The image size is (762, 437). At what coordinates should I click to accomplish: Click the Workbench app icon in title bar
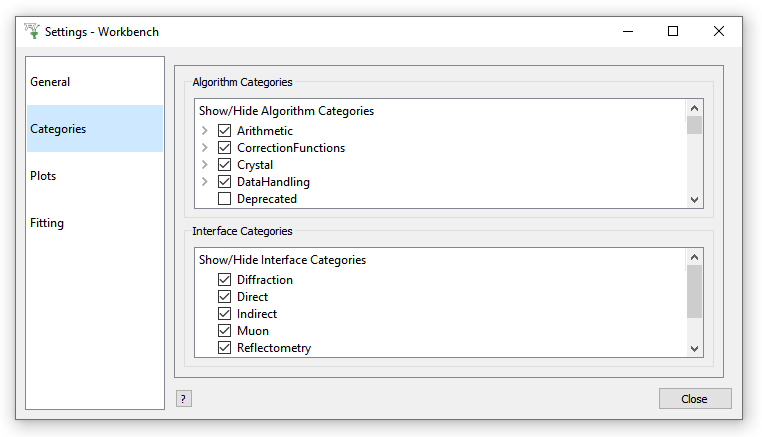pos(31,31)
